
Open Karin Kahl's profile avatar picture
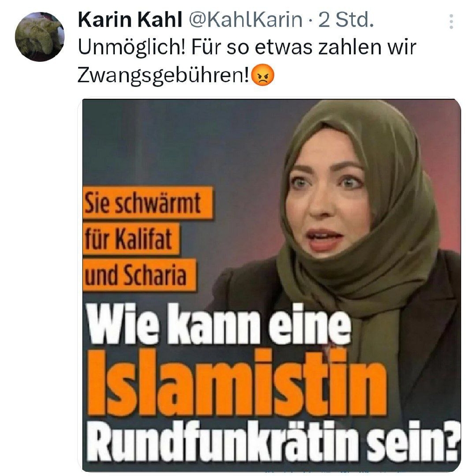[40, 36]
